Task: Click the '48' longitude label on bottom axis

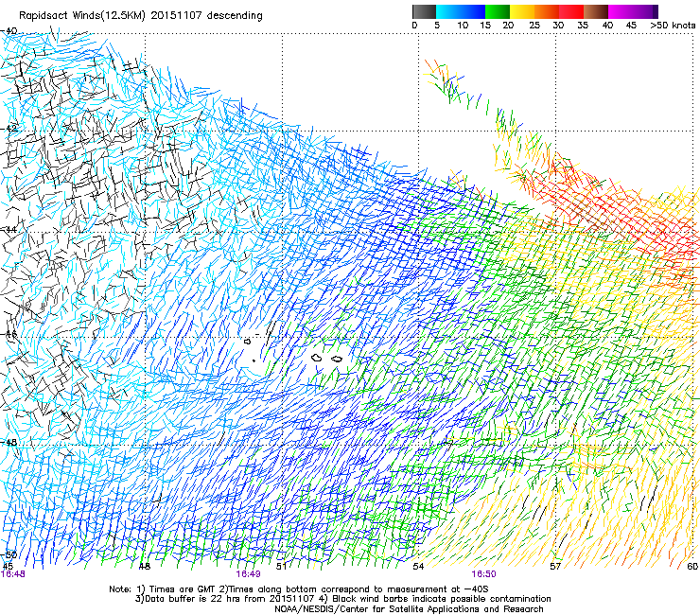Action: pos(144,567)
